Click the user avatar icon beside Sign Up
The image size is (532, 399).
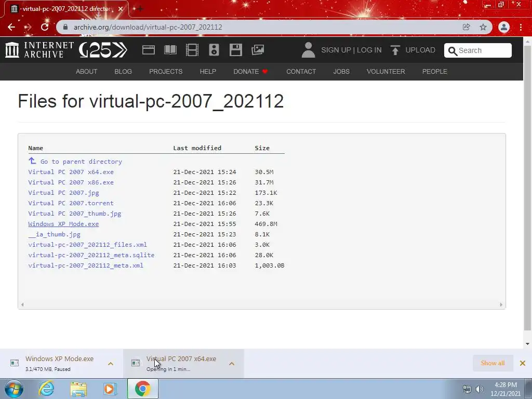click(308, 50)
